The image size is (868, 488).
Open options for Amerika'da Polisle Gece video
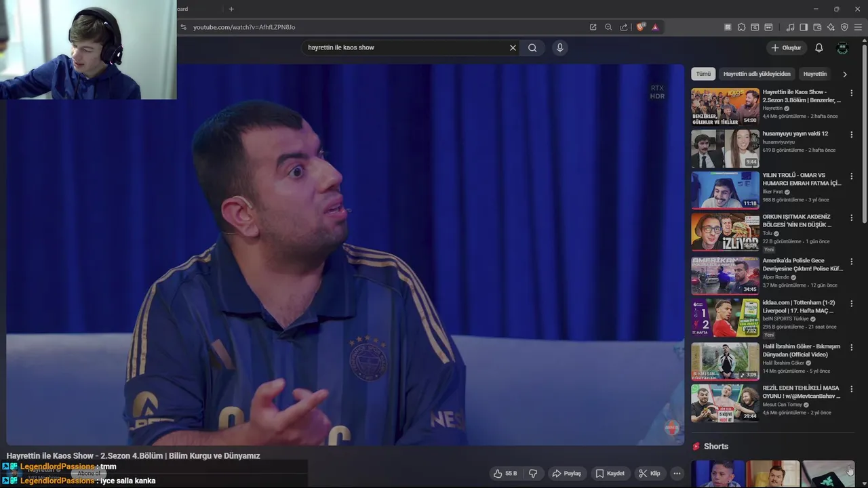[852, 262]
